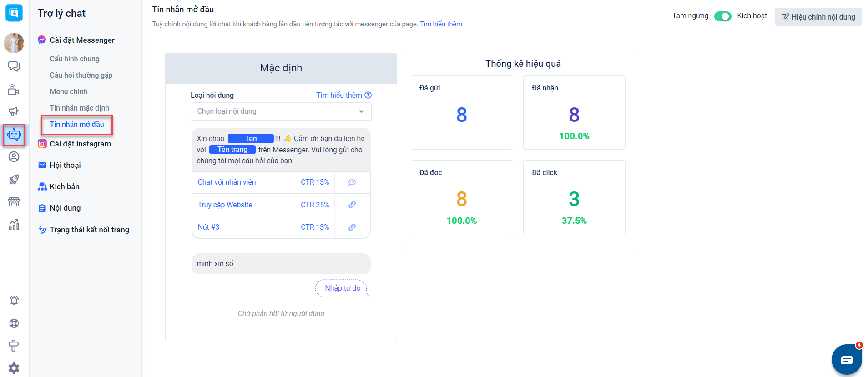Open the Tin nhắn mặc định menu item
This screenshot has width=868, height=377.
point(80,108)
